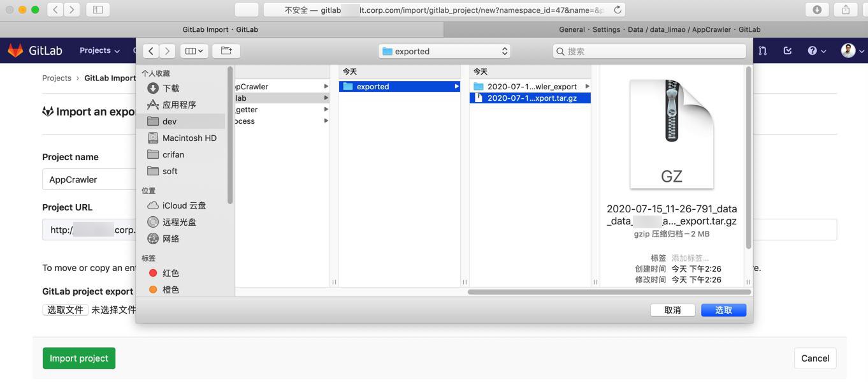
Task: Open the 2020-07-1...wler_export folder
Action: [x=530, y=86]
